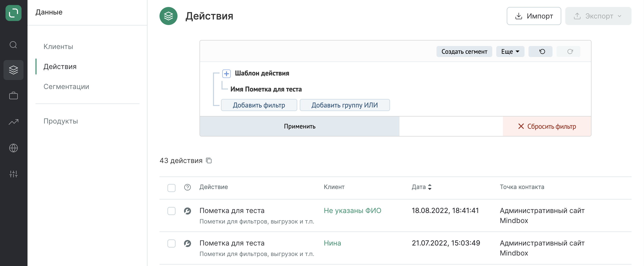
Task: Click the undo arrow button in filter toolbar
Action: tap(540, 51)
